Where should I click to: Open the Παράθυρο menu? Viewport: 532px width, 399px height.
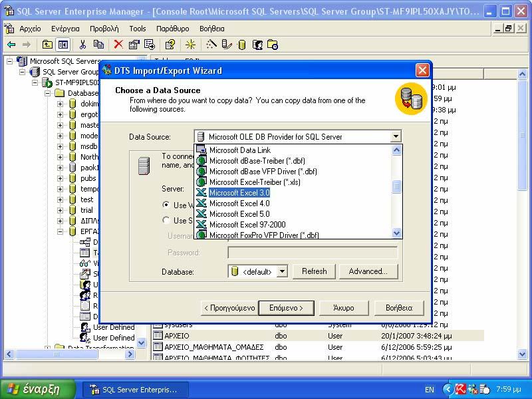coord(172,29)
